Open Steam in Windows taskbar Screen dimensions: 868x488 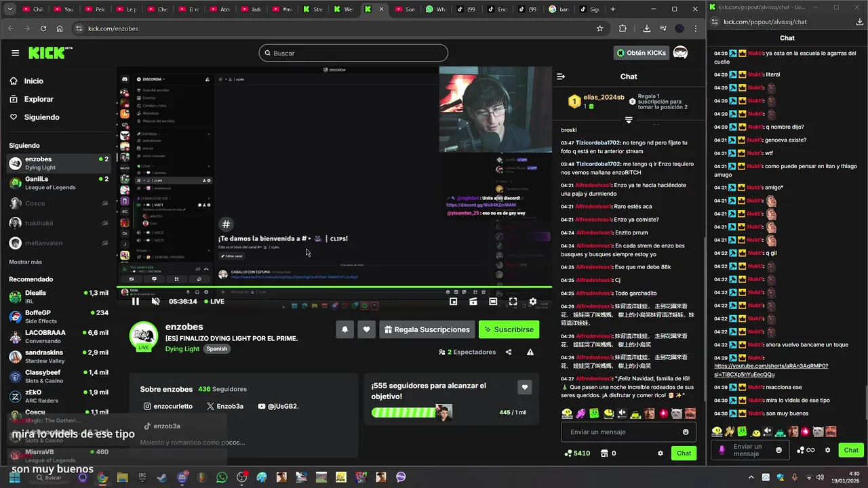pyautogui.click(x=161, y=478)
